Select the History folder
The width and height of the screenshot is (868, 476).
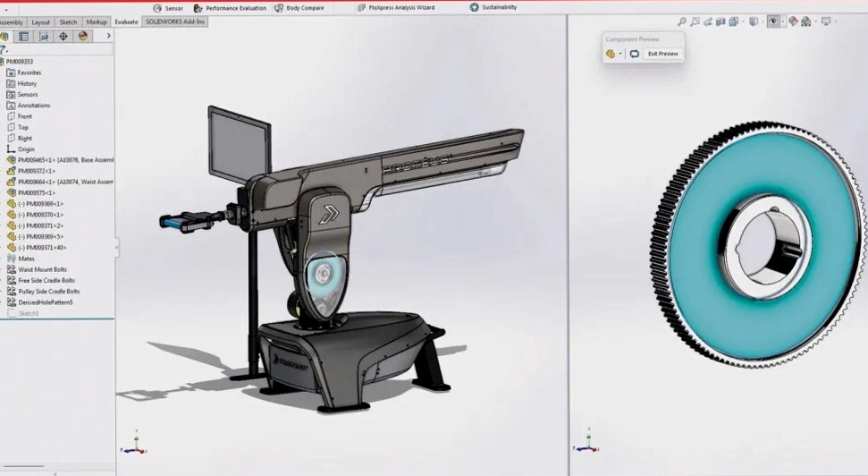click(x=21, y=84)
